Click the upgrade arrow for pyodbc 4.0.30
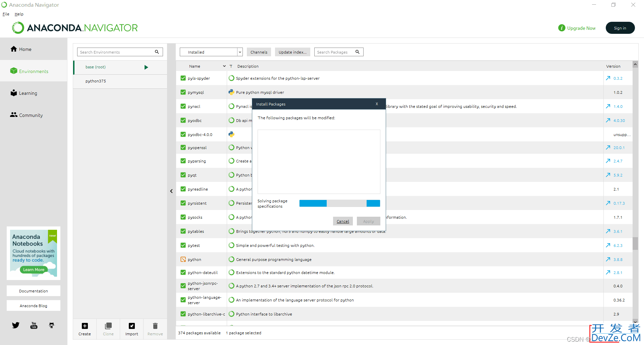 point(608,120)
